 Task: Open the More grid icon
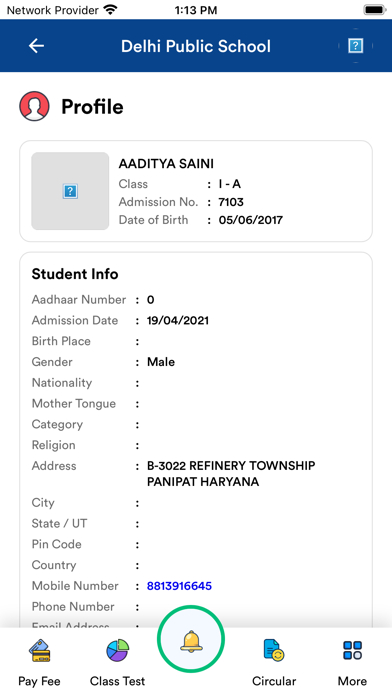click(x=352, y=650)
